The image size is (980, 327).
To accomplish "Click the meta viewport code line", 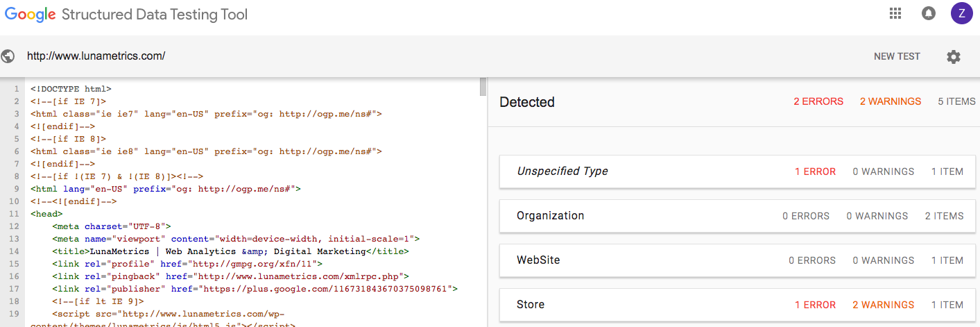I will click(x=236, y=238).
